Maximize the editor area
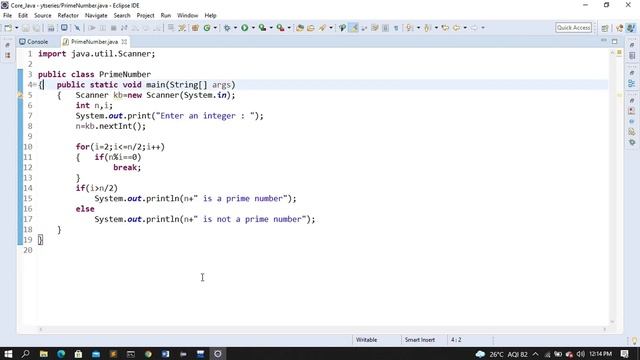Viewport: 640px width, 360px height. tap(614, 41)
